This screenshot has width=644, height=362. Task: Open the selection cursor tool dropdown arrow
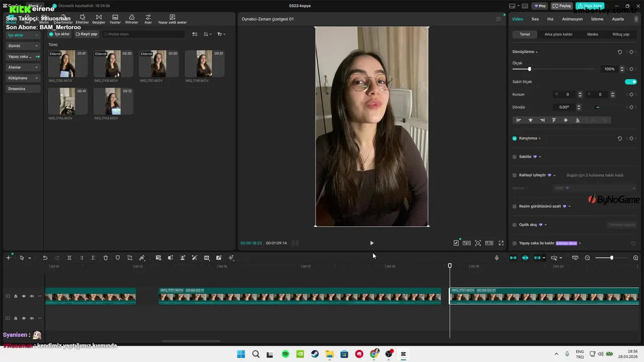coord(30,258)
